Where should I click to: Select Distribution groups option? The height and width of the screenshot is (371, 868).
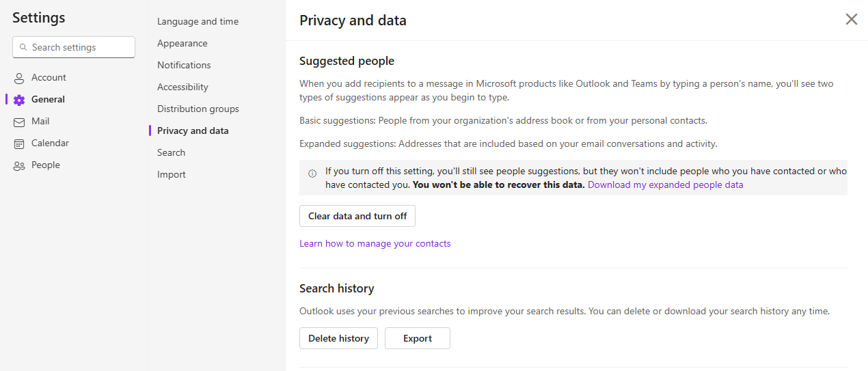click(198, 109)
